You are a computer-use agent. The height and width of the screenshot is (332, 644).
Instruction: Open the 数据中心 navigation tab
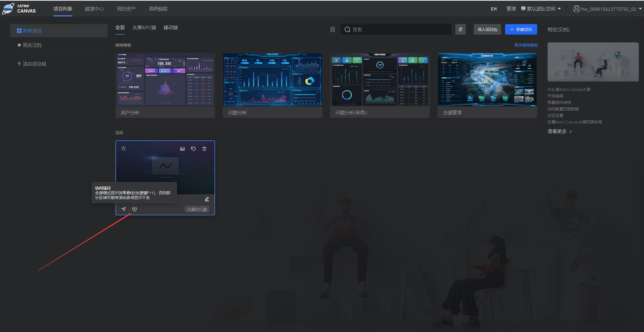[94, 9]
